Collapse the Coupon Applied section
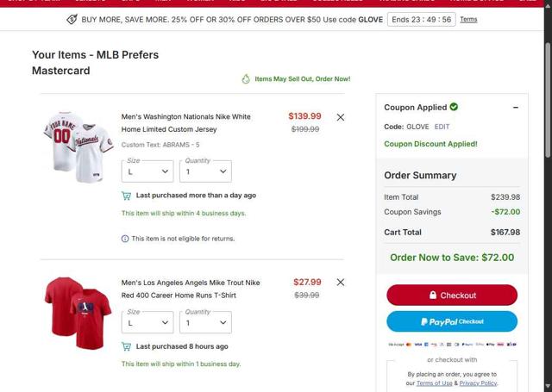 point(515,108)
